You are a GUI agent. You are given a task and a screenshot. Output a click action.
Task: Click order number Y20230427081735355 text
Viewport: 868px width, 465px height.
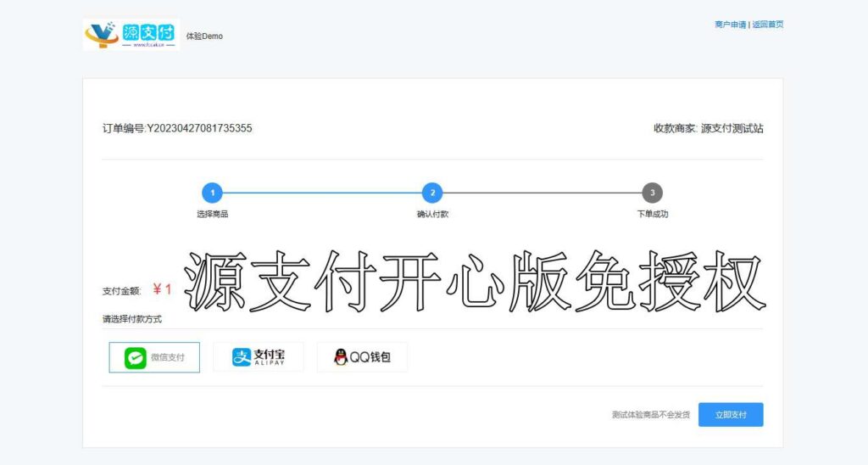[199, 128]
